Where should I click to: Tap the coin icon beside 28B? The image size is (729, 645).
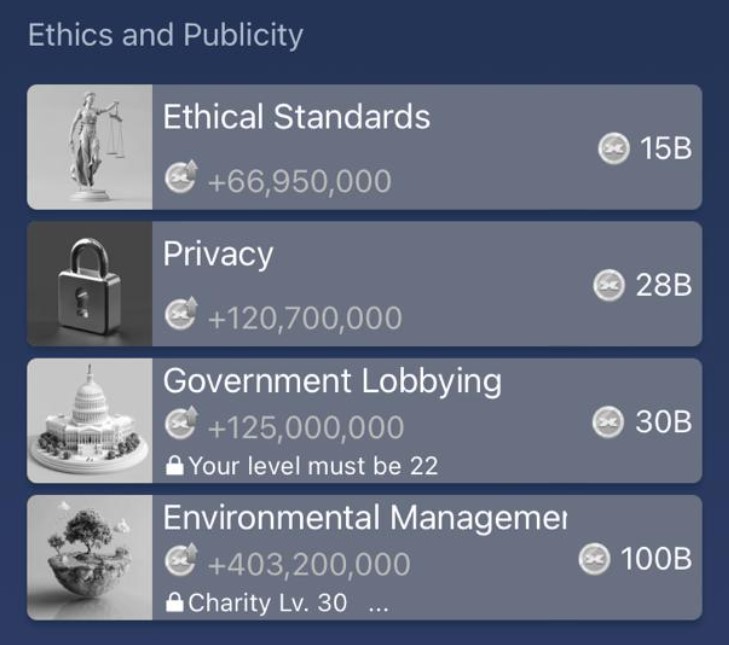click(x=609, y=285)
